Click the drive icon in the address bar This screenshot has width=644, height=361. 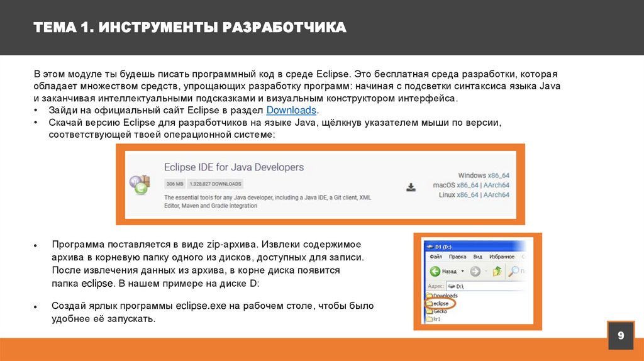[452, 286]
